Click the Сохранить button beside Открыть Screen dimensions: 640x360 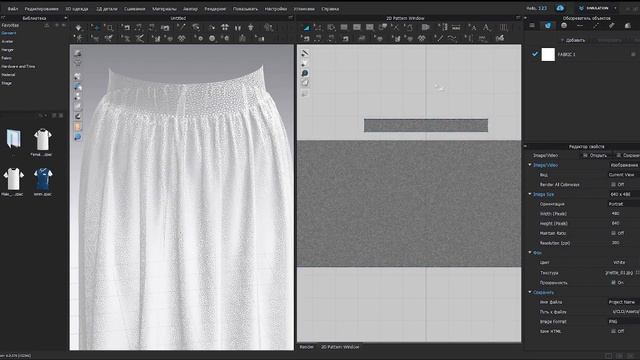pyautogui.click(x=628, y=155)
